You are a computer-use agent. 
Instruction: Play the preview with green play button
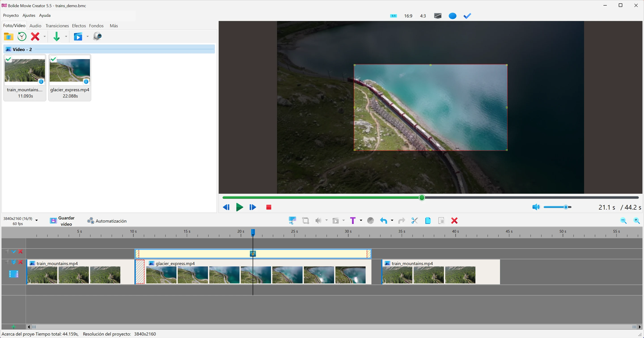(239, 207)
